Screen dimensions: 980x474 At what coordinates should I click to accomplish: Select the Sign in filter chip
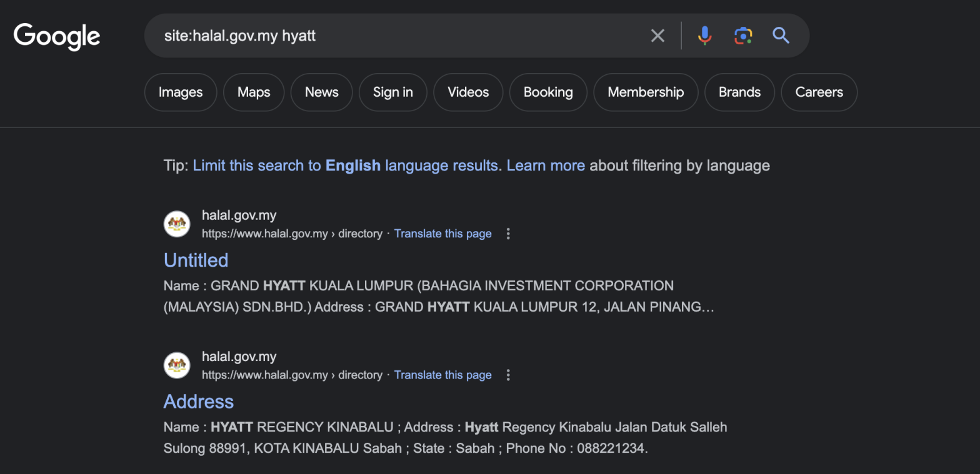(x=392, y=92)
